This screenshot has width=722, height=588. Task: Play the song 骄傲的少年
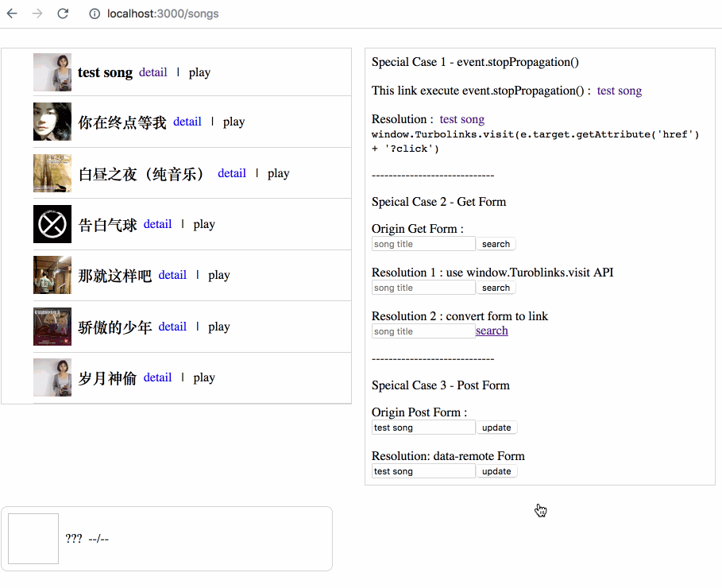[x=218, y=327]
